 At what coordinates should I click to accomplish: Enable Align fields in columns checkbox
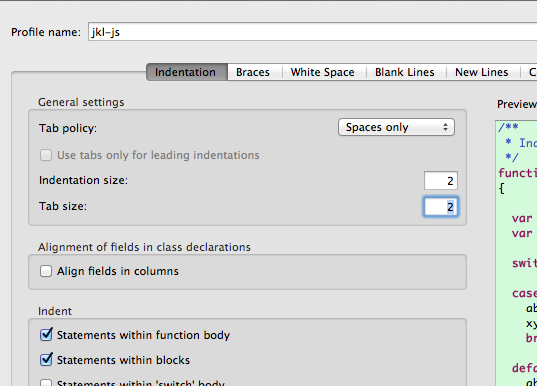(x=46, y=271)
